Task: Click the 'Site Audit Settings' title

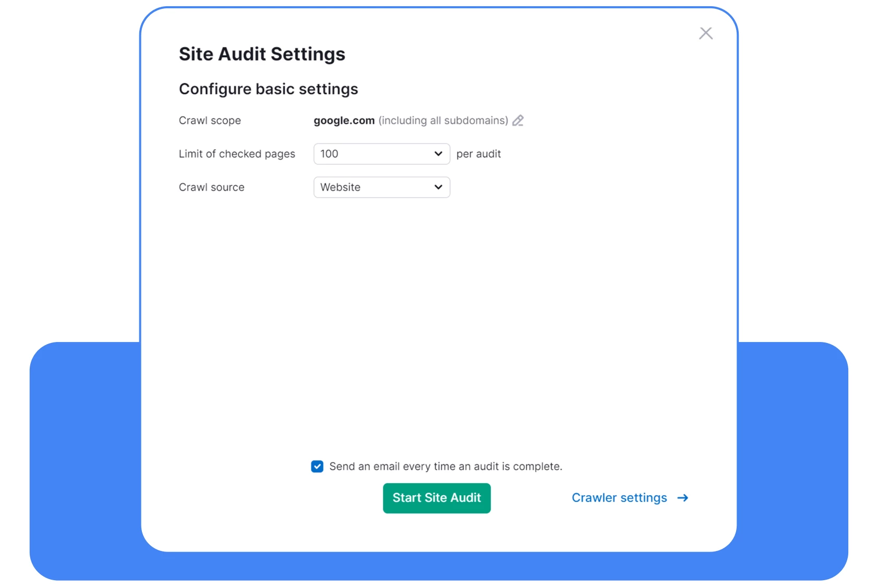Action: pyautogui.click(x=262, y=54)
